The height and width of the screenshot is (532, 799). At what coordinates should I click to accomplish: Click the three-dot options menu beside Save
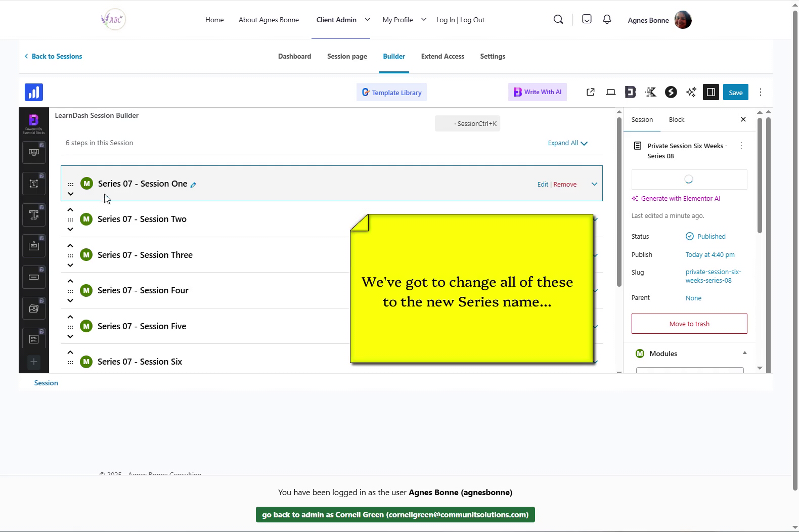pos(760,92)
